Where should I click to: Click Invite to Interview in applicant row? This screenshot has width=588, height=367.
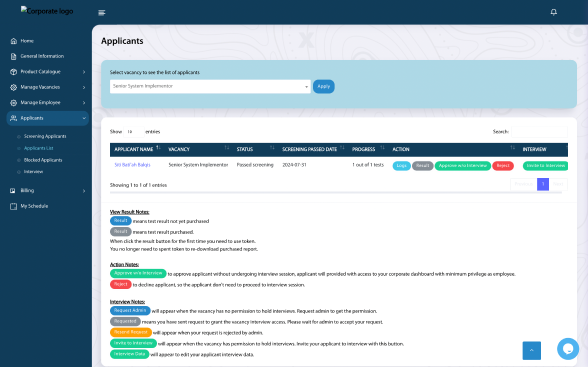point(546,166)
